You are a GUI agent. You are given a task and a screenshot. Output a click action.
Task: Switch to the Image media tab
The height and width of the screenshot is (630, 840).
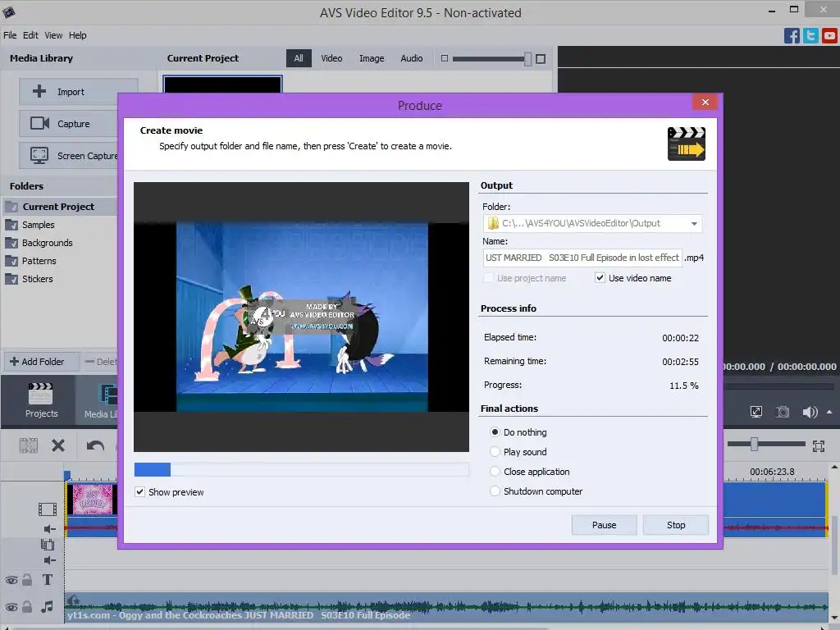point(372,58)
